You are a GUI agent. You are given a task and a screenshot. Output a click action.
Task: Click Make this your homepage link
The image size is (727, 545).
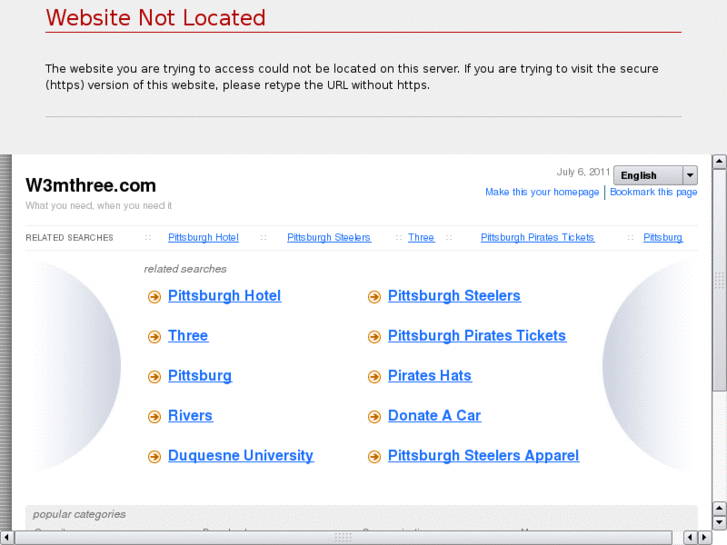pyautogui.click(x=542, y=192)
